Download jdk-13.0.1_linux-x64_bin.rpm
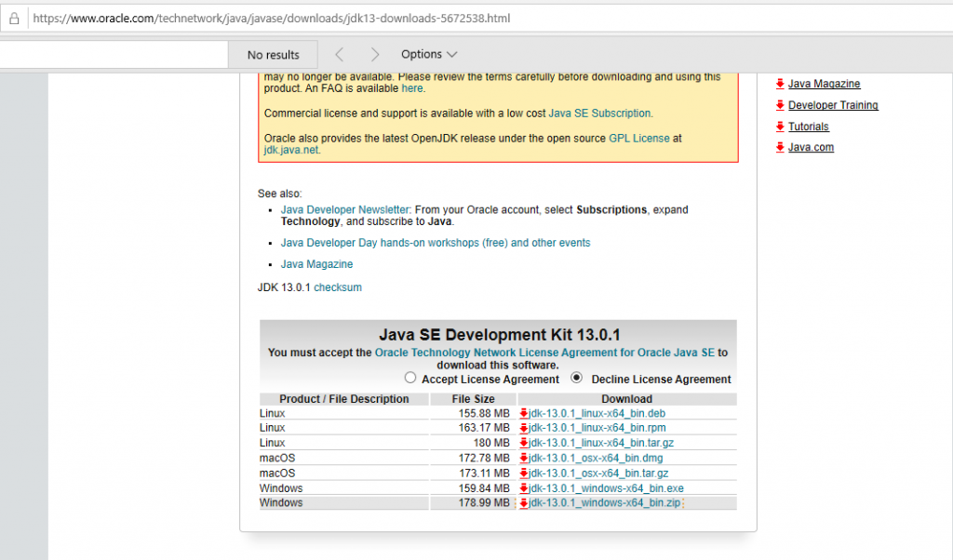This screenshot has height=560, width=953. click(597, 428)
